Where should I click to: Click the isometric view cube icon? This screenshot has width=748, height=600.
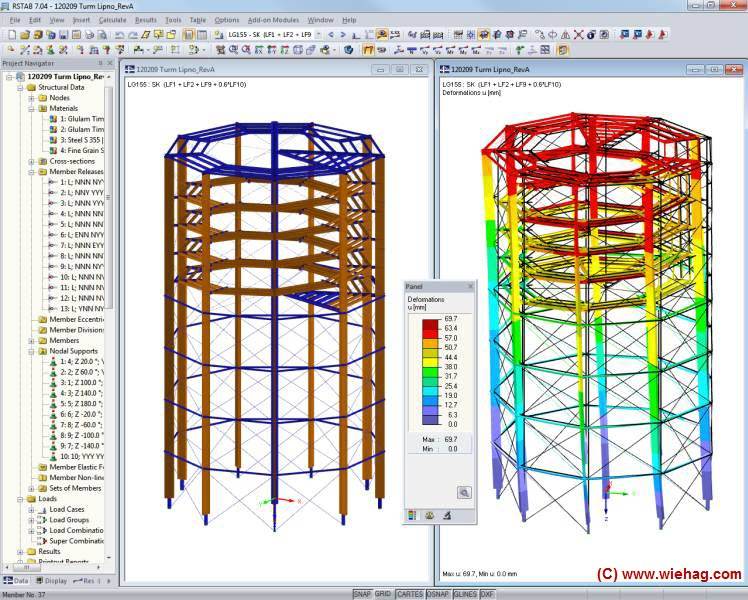click(298, 50)
